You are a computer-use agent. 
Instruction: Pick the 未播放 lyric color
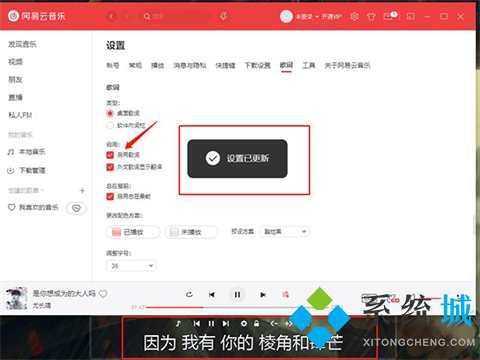[191, 232]
